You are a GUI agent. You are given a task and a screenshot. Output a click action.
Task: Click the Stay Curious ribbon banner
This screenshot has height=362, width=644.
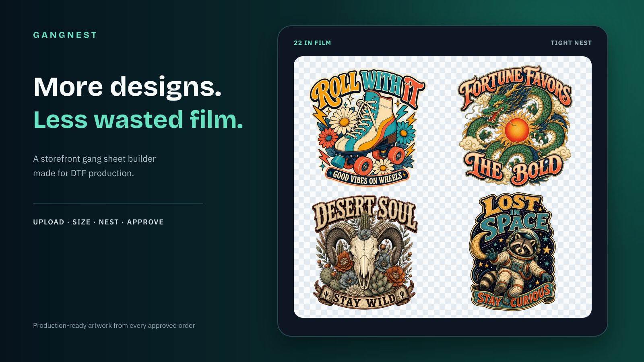[x=514, y=296]
